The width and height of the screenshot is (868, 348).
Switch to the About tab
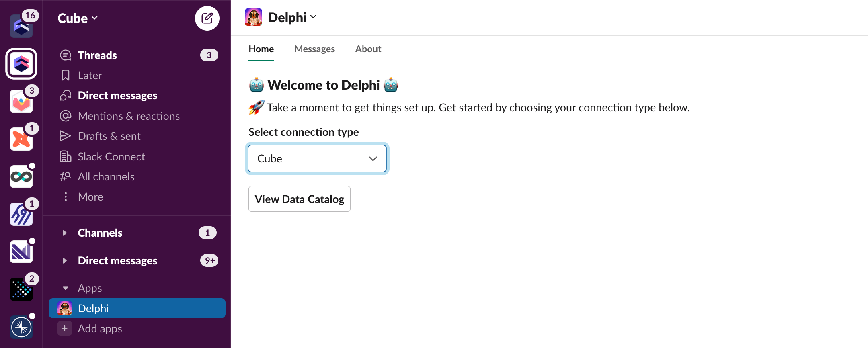point(368,49)
